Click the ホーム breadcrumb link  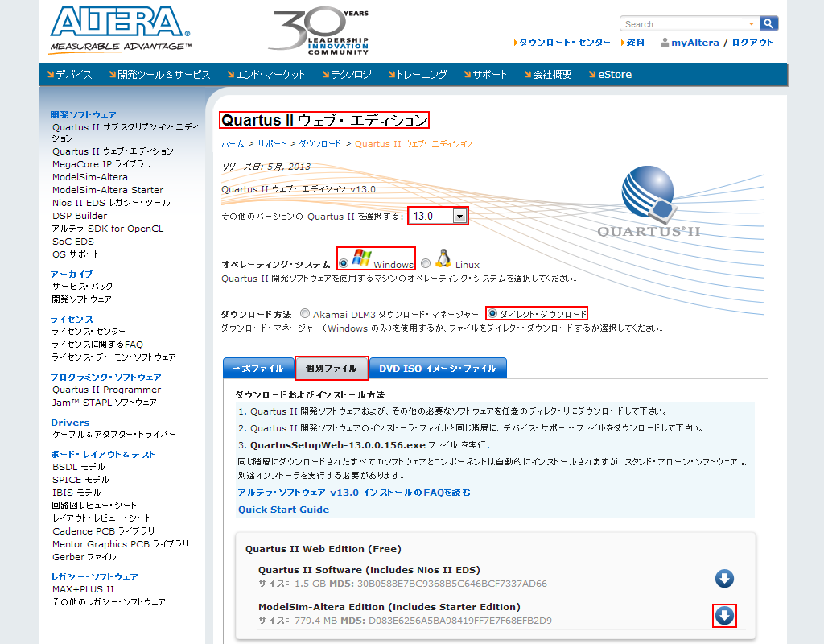tap(233, 143)
